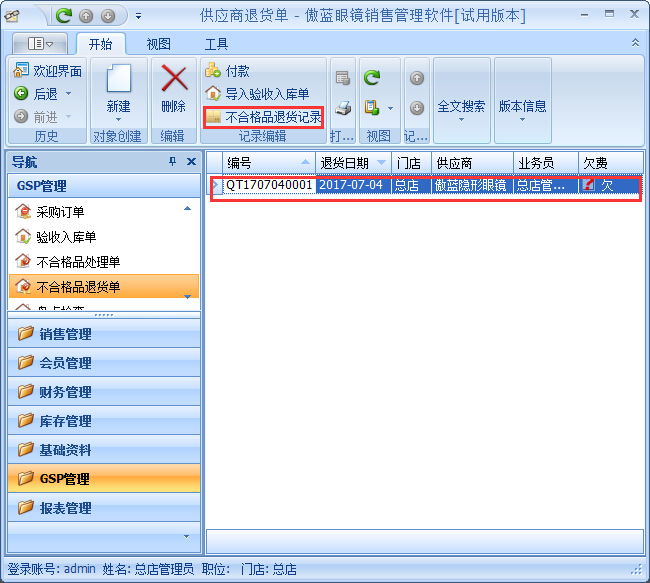Open the 基础资料 navigation group
Screen dimensions: 650x583
[104, 450]
